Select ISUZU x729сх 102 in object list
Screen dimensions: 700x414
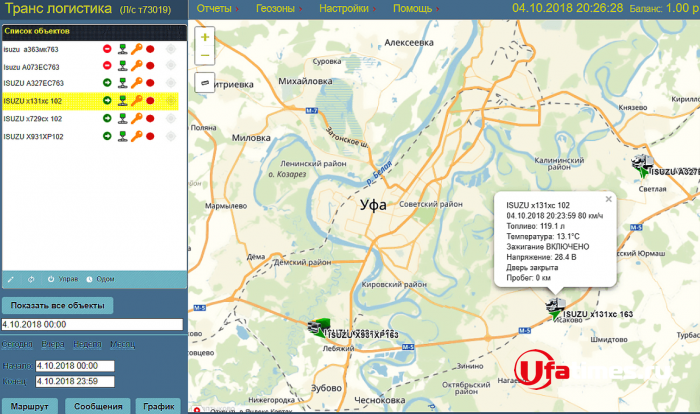coord(33,119)
